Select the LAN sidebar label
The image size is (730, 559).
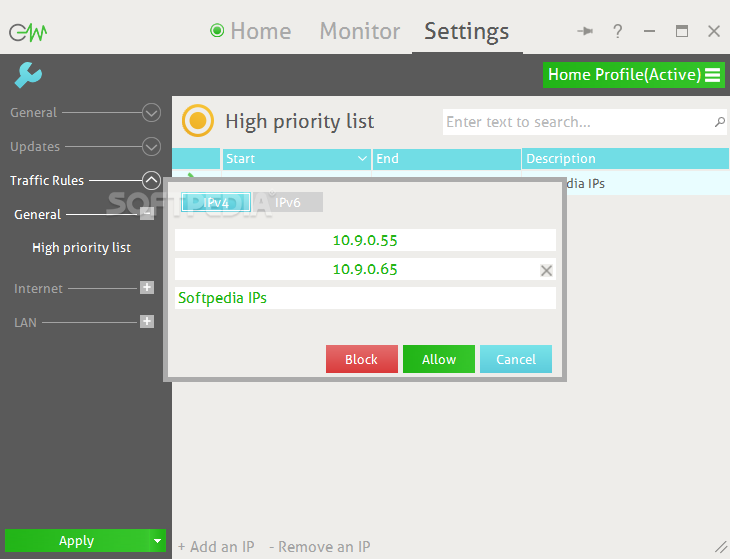coord(25,323)
